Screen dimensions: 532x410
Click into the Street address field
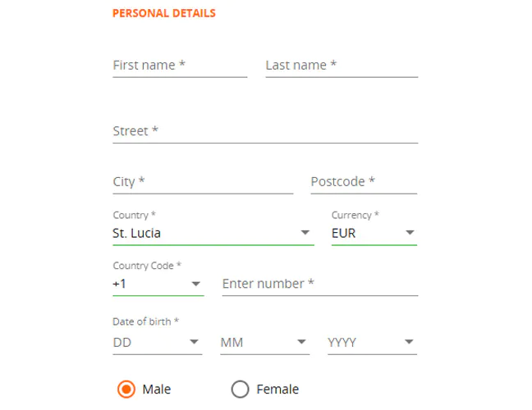click(264, 131)
